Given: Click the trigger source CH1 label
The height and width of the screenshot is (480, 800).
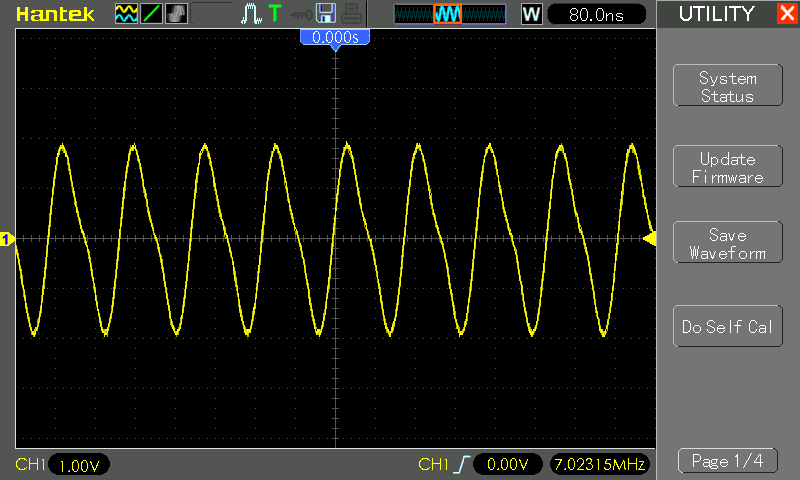Looking at the screenshot, I should point(433,464).
